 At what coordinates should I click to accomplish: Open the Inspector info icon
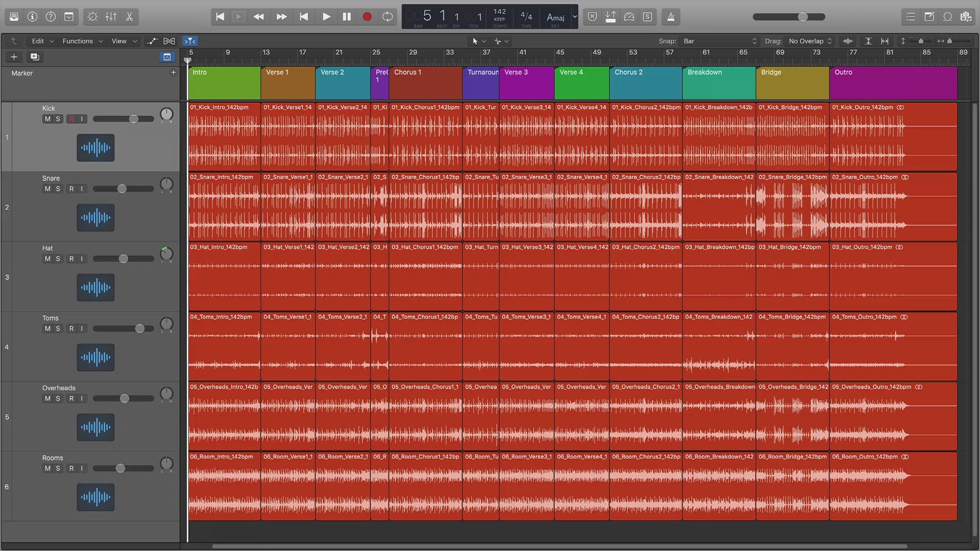click(x=32, y=17)
